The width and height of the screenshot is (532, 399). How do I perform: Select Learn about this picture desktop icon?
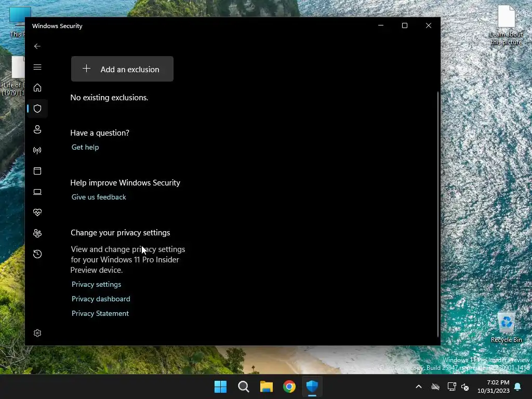point(506,25)
